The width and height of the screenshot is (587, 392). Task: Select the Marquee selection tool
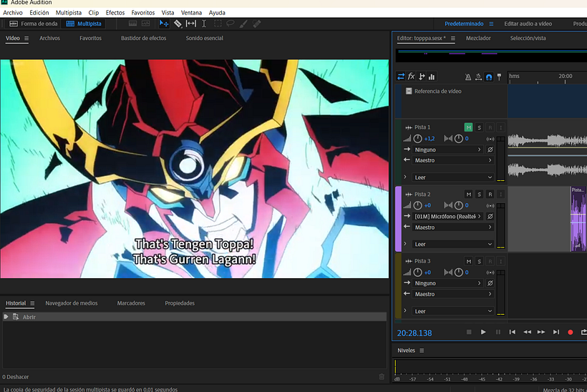click(x=218, y=24)
